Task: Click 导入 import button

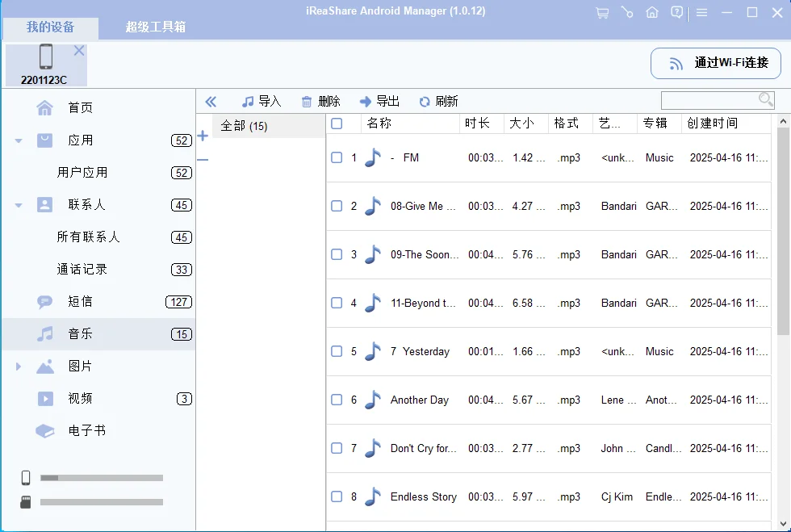Action: [262, 102]
